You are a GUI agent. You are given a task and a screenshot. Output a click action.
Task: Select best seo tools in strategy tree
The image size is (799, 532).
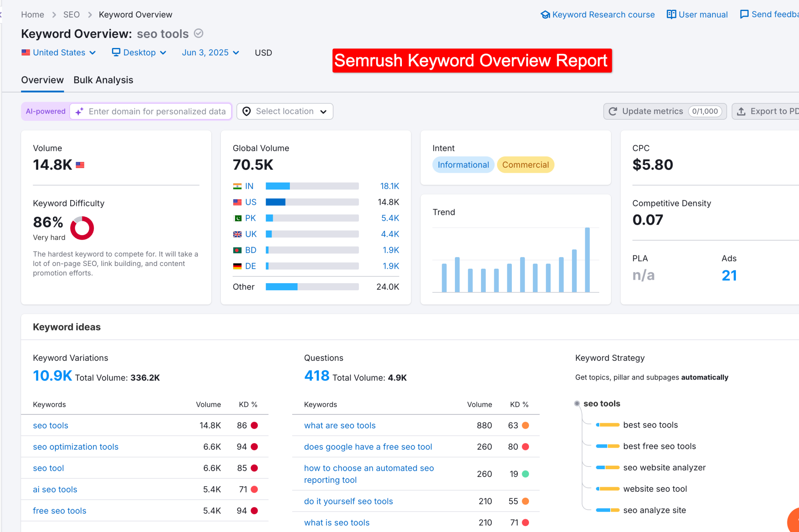click(650, 425)
